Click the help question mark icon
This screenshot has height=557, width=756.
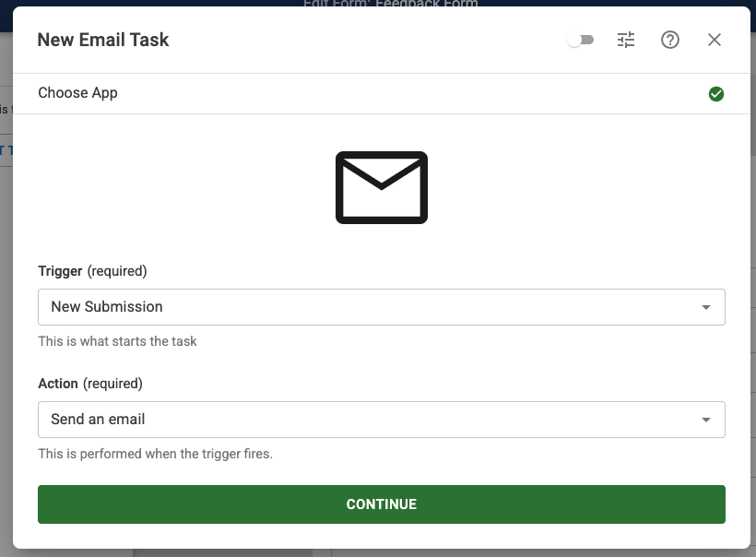(670, 40)
